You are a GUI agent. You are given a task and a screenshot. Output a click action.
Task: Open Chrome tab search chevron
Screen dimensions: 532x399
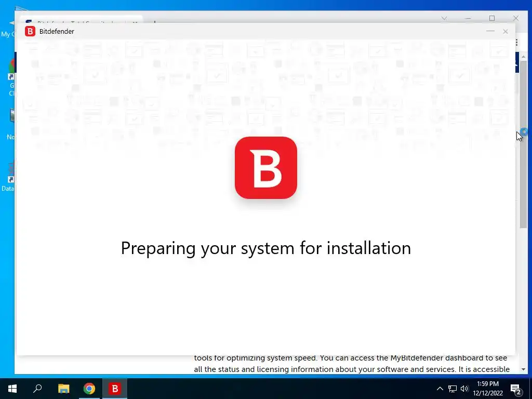444,18
